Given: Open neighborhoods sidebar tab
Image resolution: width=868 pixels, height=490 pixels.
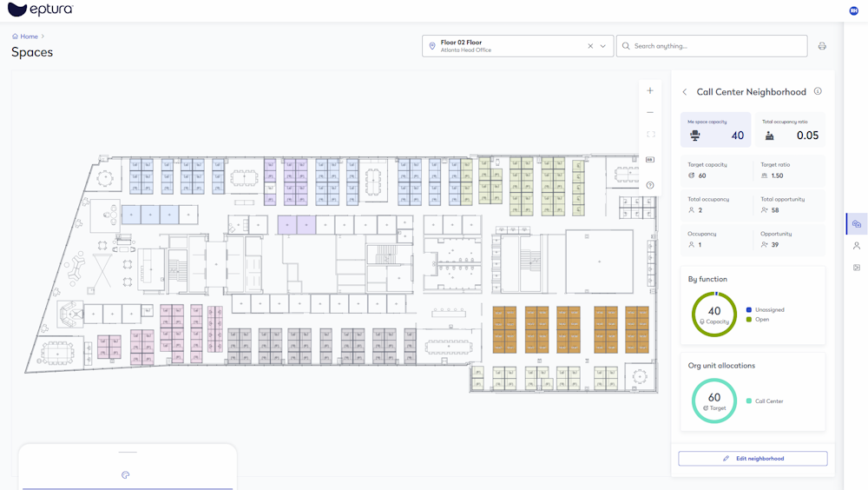Looking at the screenshot, I should tap(857, 224).
